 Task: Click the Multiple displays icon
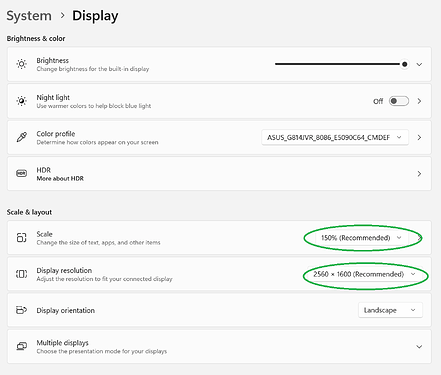pyautogui.click(x=22, y=346)
